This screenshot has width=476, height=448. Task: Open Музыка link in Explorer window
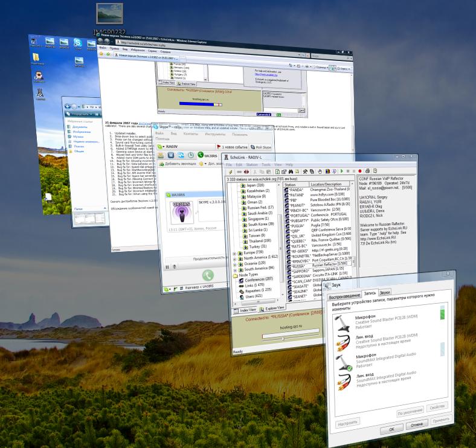click(x=78, y=136)
